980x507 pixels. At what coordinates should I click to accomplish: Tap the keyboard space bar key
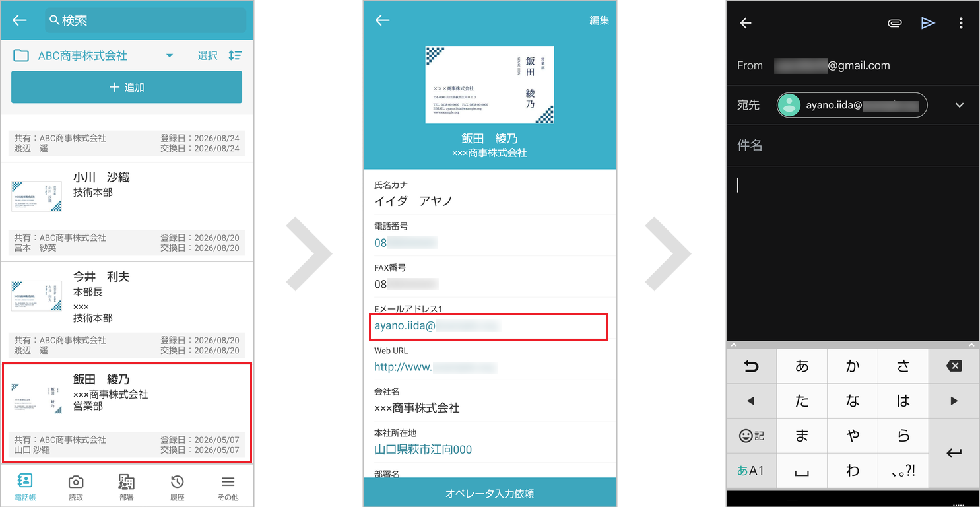[x=802, y=471]
